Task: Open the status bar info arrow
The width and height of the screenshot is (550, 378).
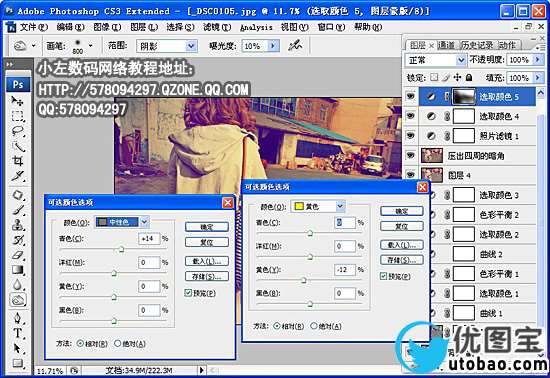Action: click(x=201, y=370)
